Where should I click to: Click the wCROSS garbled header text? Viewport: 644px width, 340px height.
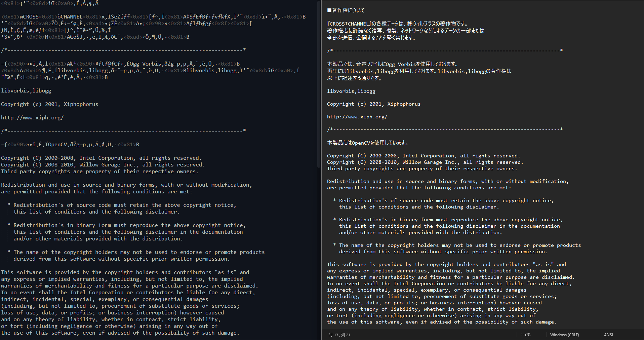click(x=30, y=16)
